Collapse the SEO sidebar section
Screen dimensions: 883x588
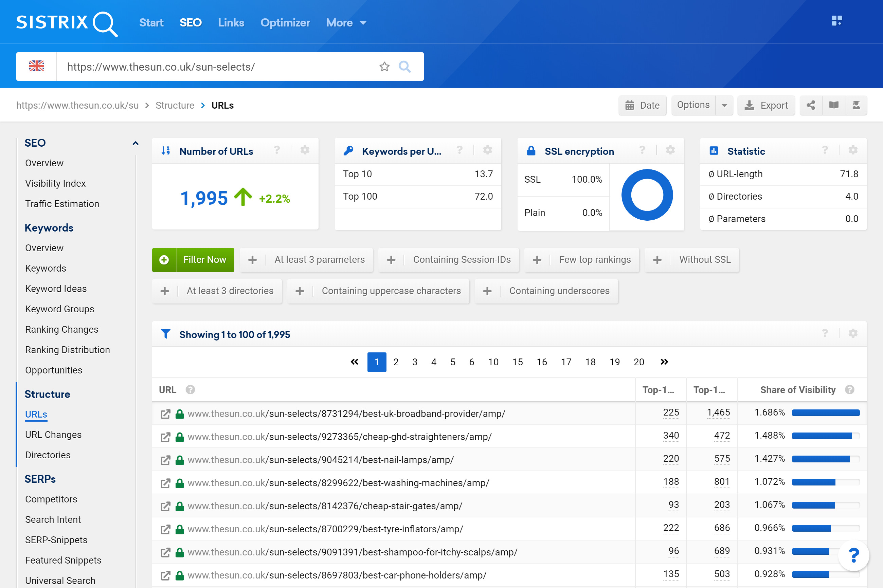point(136,143)
